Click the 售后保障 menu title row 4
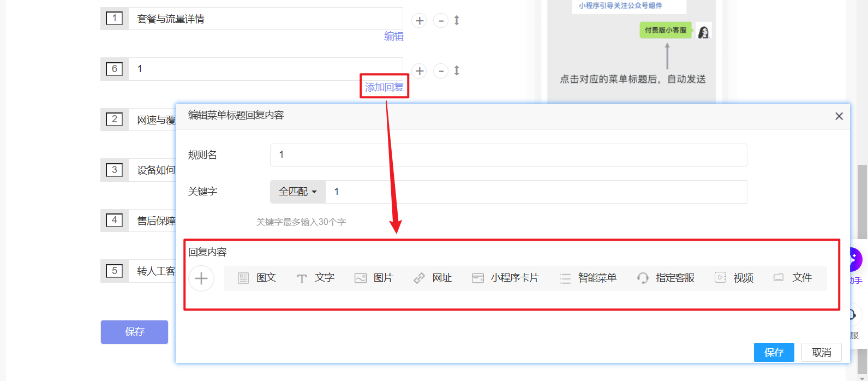Image resolution: width=868 pixels, height=381 pixels. pyautogui.click(x=152, y=221)
